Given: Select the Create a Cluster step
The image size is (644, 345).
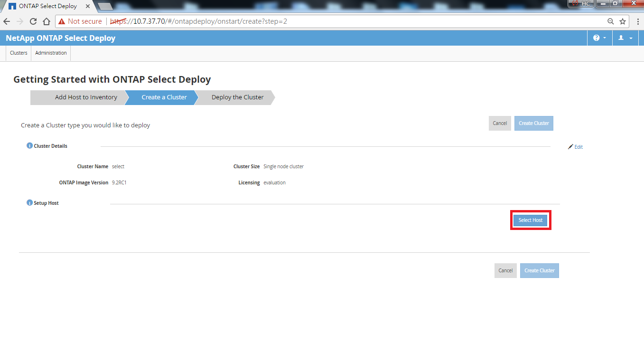Looking at the screenshot, I should tap(161, 97).
